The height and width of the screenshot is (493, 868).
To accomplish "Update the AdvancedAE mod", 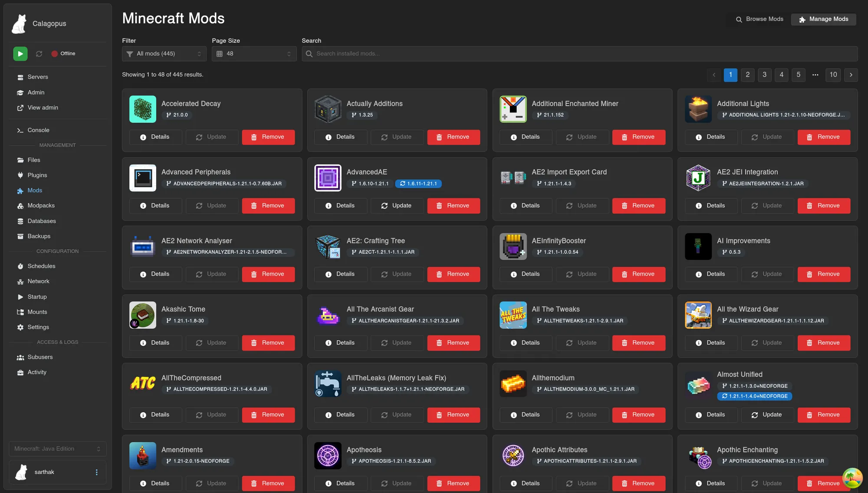I will click(397, 206).
